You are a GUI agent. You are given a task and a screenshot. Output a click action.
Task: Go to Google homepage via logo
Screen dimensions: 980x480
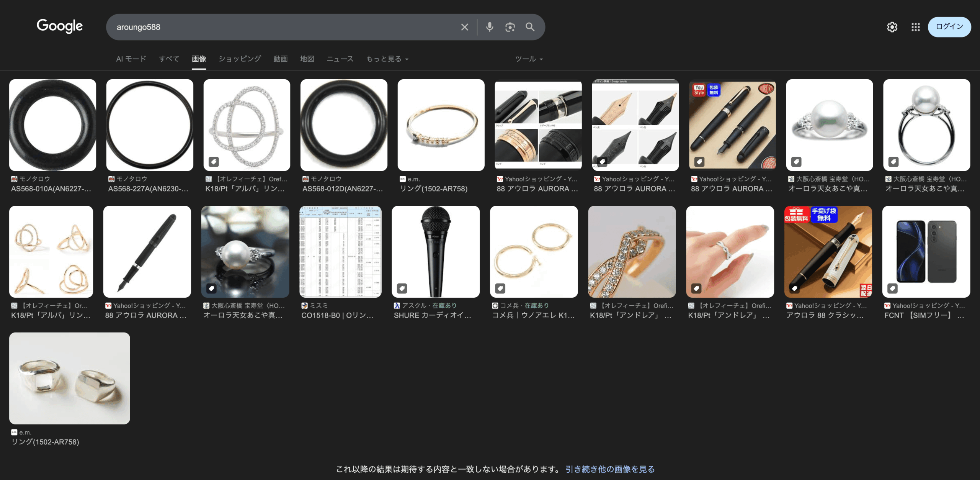tap(60, 26)
